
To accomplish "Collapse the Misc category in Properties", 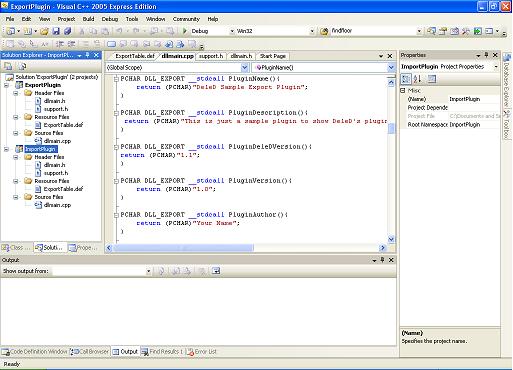I will pyautogui.click(x=403, y=90).
